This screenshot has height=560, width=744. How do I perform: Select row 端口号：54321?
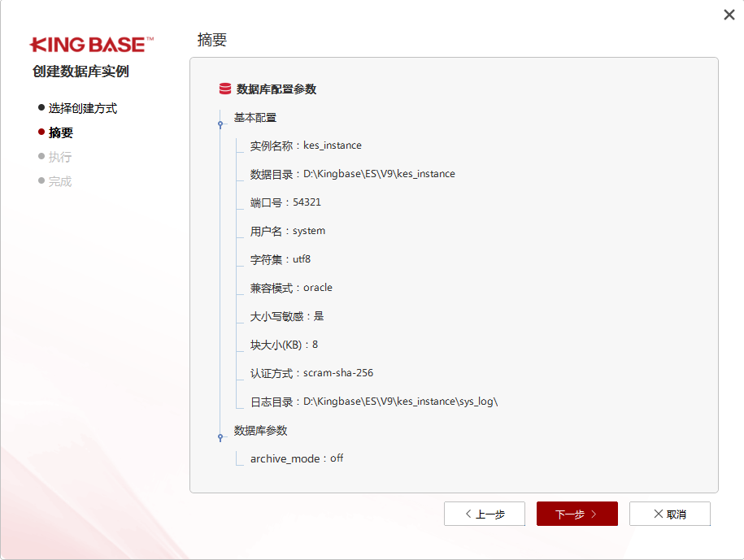click(285, 202)
